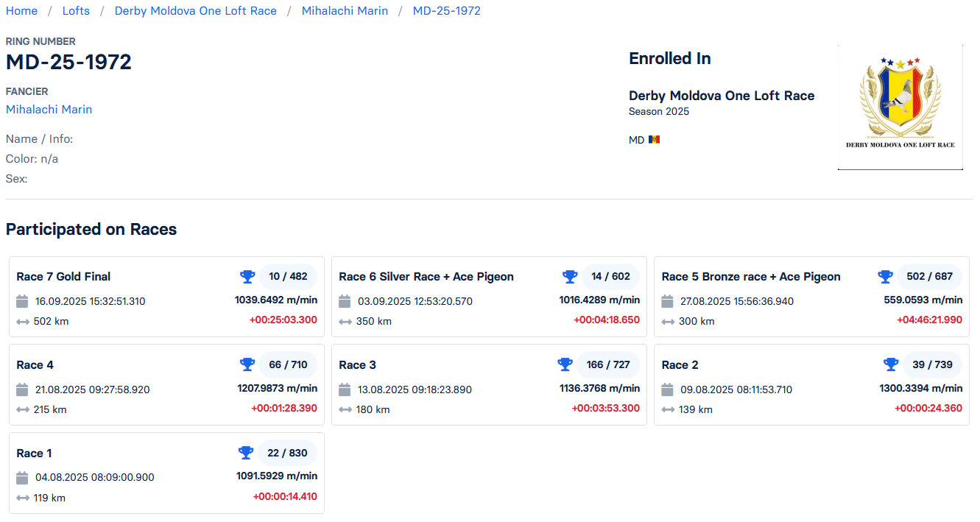980x522 pixels.
Task: Click the calendar icon on Race 7 Gold Final
Action: click(x=22, y=301)
